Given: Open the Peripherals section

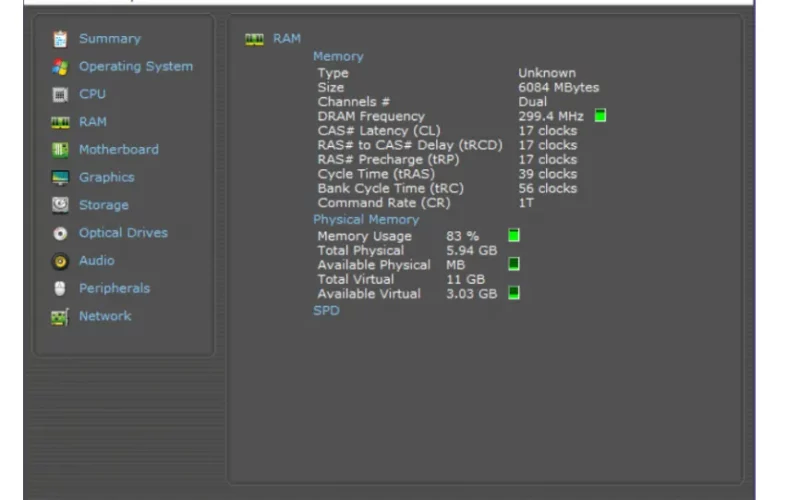Looking at the screenshot, I should point(114,288).
